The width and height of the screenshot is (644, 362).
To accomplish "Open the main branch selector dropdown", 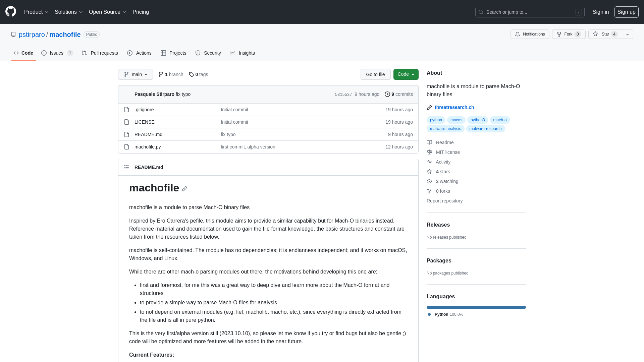I will pos(136,74).
